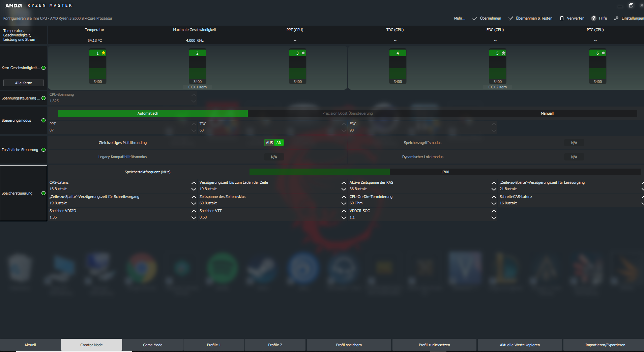Switch to Aktuell tab
Image resolution: width=644 pixels, height=352 pixels.
click(x=30, y=345)
